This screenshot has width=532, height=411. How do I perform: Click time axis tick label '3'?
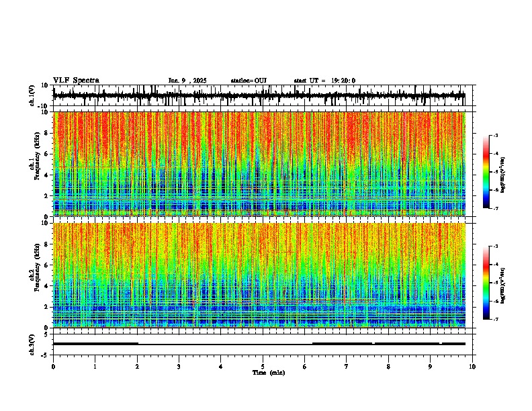click(179, 367)
